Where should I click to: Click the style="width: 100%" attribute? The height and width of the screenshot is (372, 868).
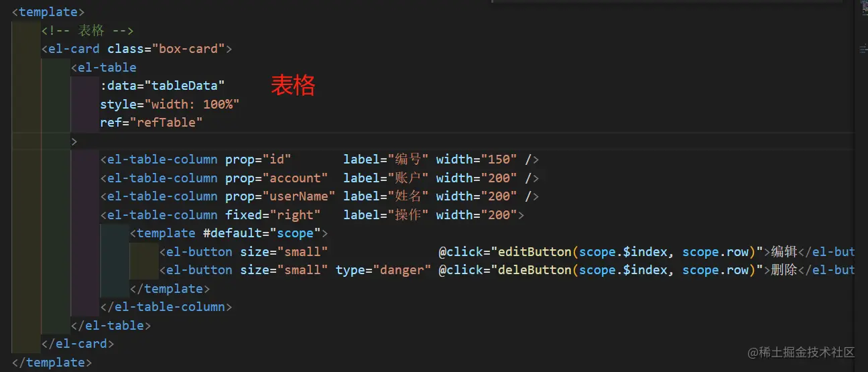pos(170,104)
